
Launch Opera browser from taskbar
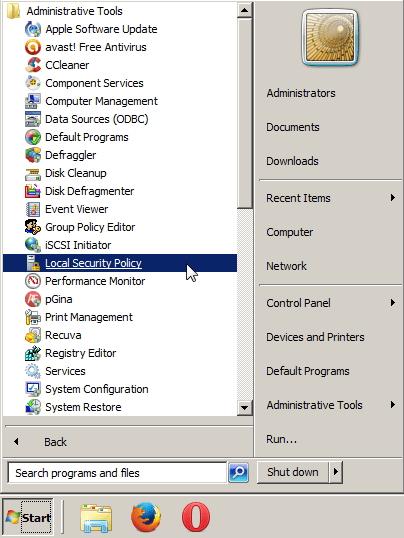pyautogui.click(x=196, y=517)
